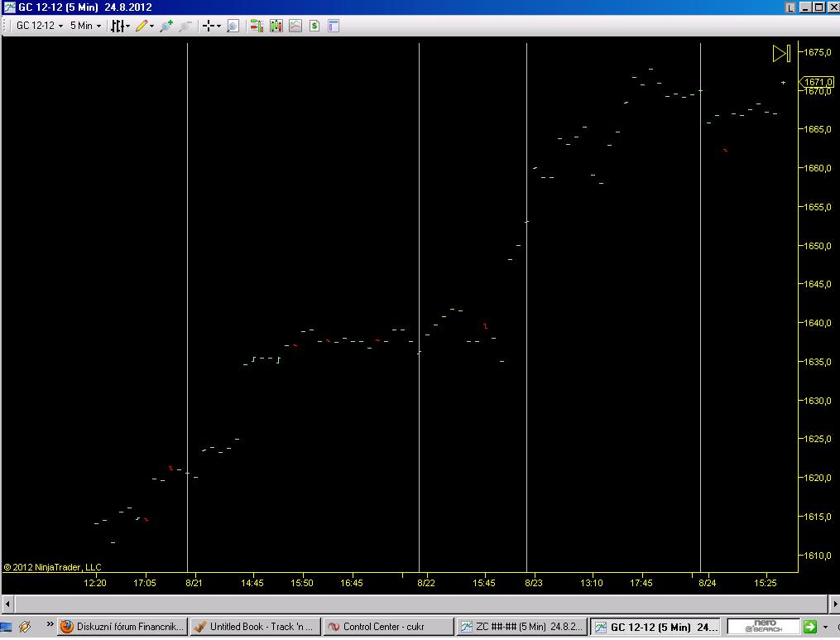The width and height of the screenshot is (840, 640).
Task: Click horizontal scrollbar right arrow
Action: click(x=835, y=604)
